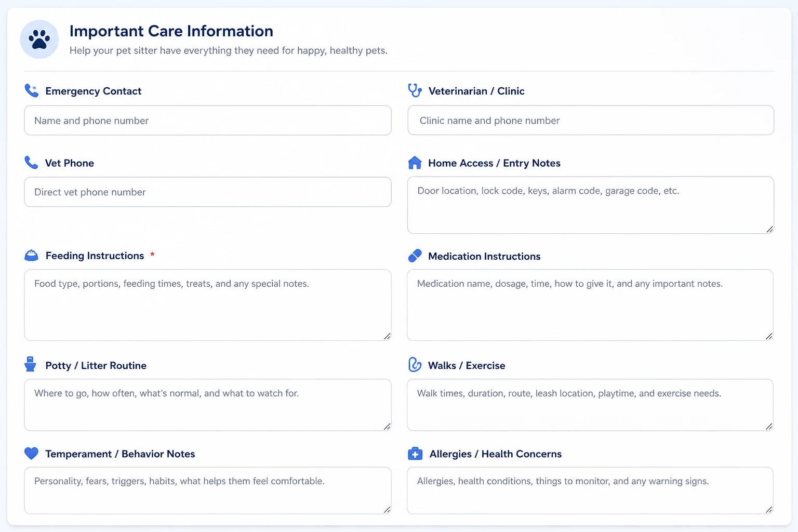Click the Potty / Litter Routine label
798x532 pixels.
click(96, 365)
